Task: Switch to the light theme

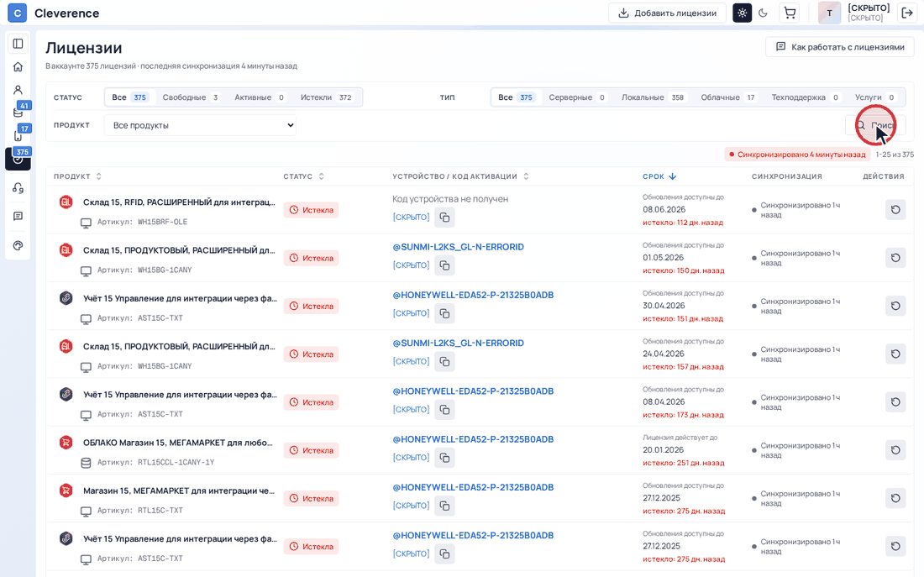Action: [x=742, y=13]
